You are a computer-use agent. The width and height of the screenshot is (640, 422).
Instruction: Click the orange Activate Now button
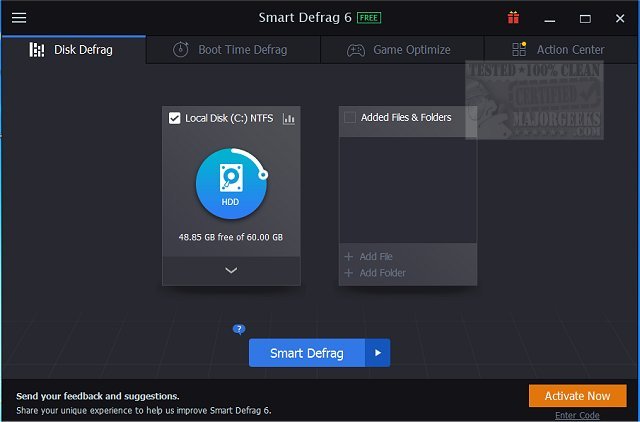577,396
